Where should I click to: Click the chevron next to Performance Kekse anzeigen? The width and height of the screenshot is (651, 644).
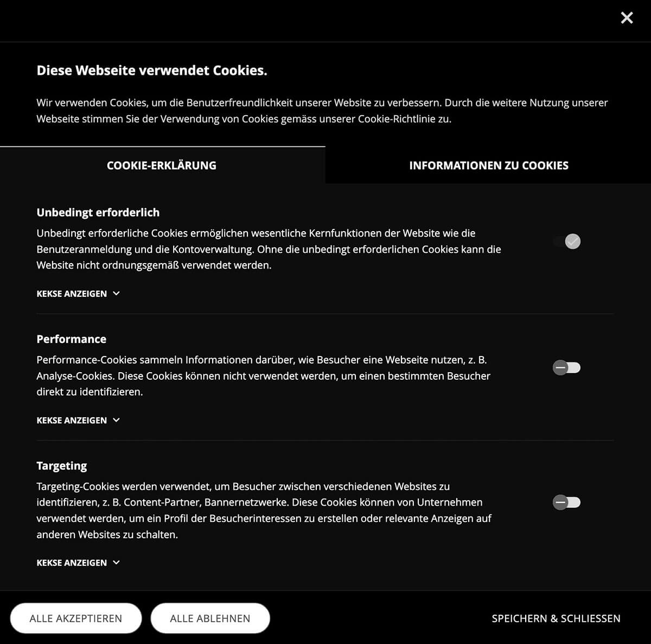click(x=116, y=420)
